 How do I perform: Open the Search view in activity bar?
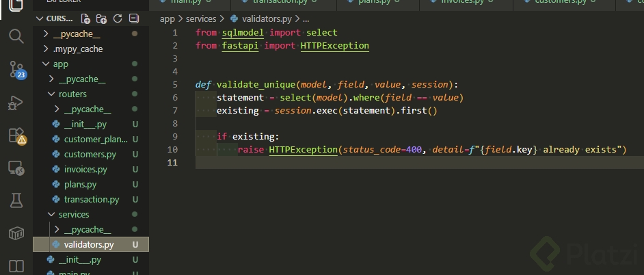[16, 36]
